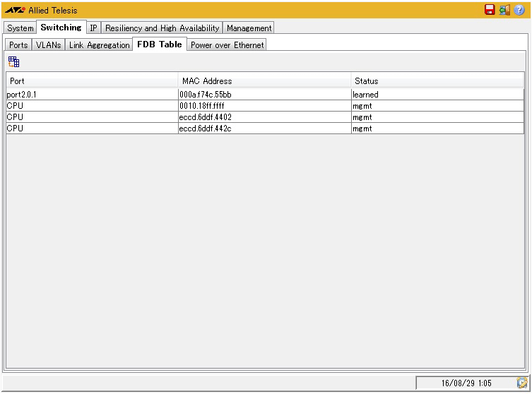Click the clock icon in status bar
Screen dimensions: 532x394
pos(522,383)
